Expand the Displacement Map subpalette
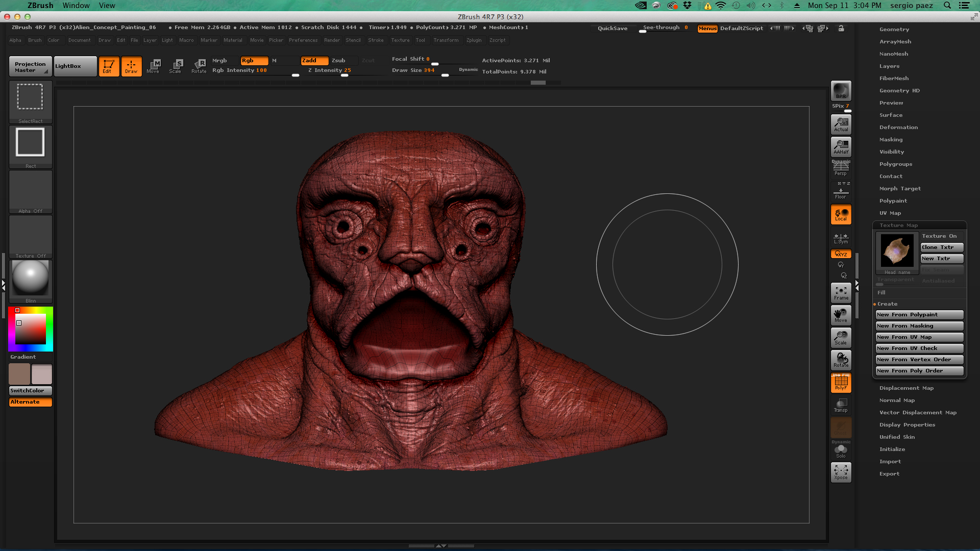 [x=906, y=388]
